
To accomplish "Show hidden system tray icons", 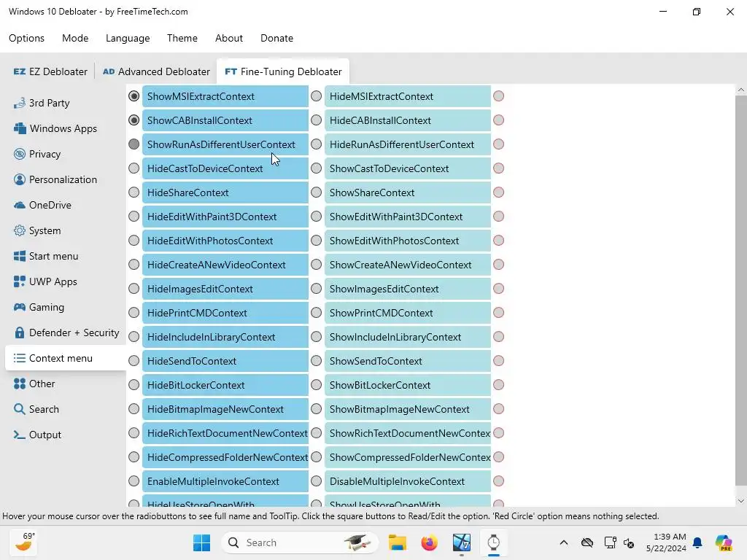I will point(564,542).
